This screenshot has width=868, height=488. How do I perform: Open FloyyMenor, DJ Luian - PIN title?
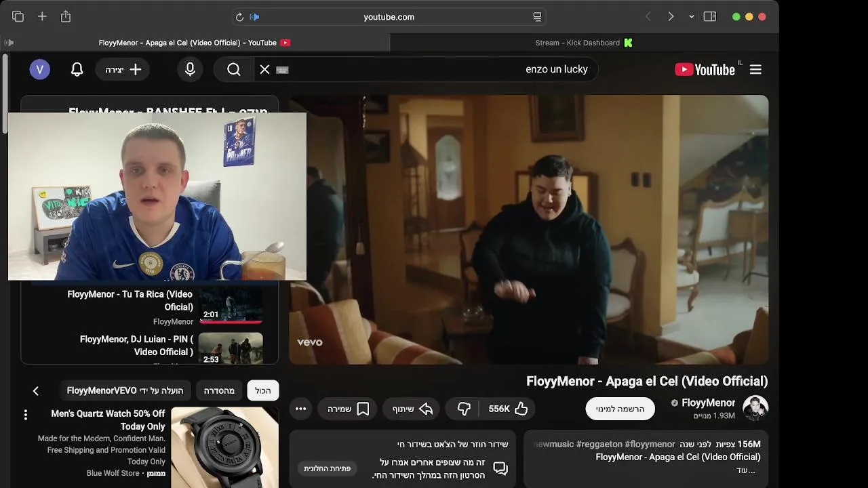click(136, 346)
